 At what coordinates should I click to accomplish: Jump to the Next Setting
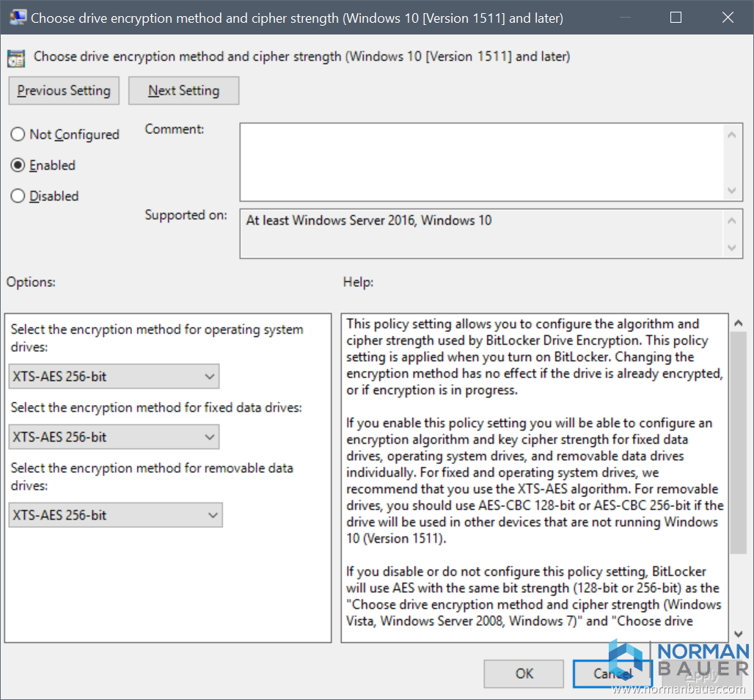pyautogui.click(x=183, y=91)
